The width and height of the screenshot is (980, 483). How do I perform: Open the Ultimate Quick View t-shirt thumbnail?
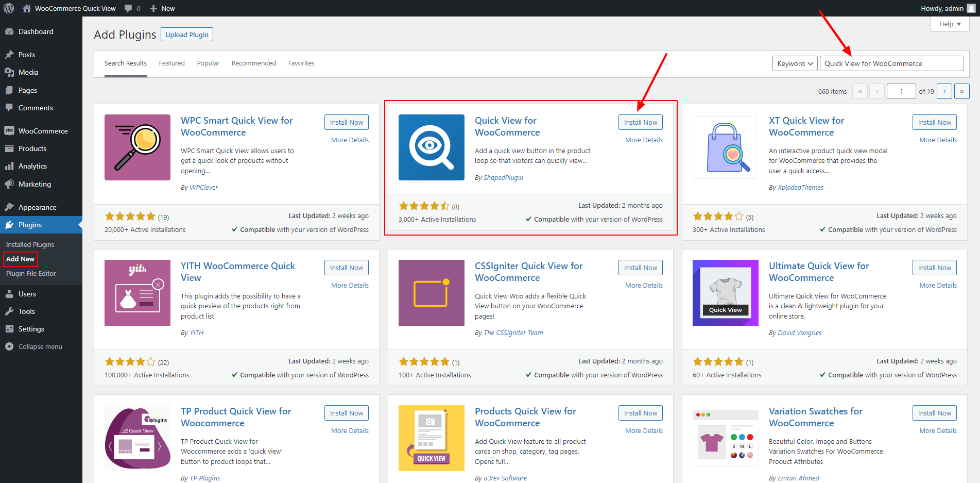726,293
